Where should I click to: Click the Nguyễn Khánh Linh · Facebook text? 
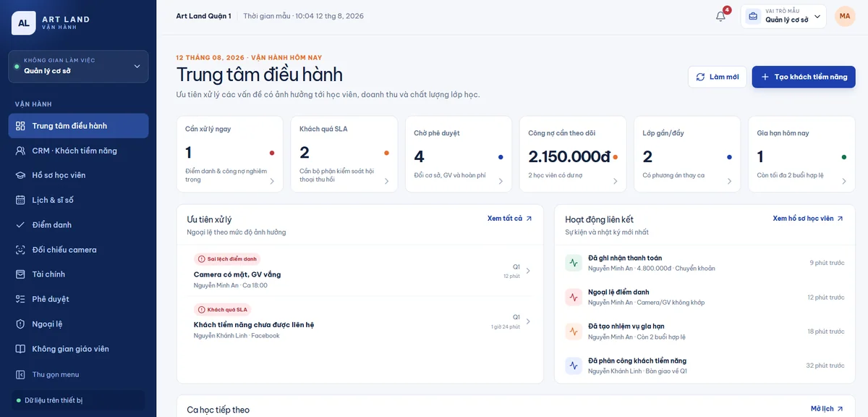(x=237, y=336)
